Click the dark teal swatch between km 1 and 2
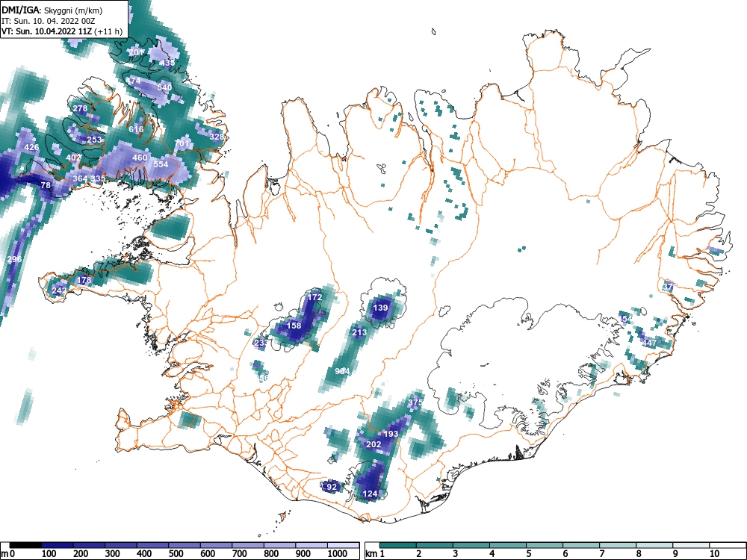Viewport: 747px width, 560px height. click(398, 545)
